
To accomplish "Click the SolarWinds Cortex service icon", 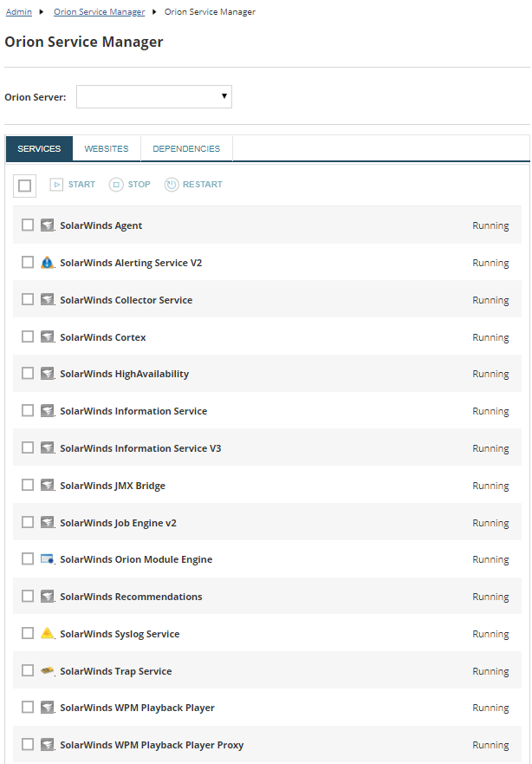I will coord(48,336).
